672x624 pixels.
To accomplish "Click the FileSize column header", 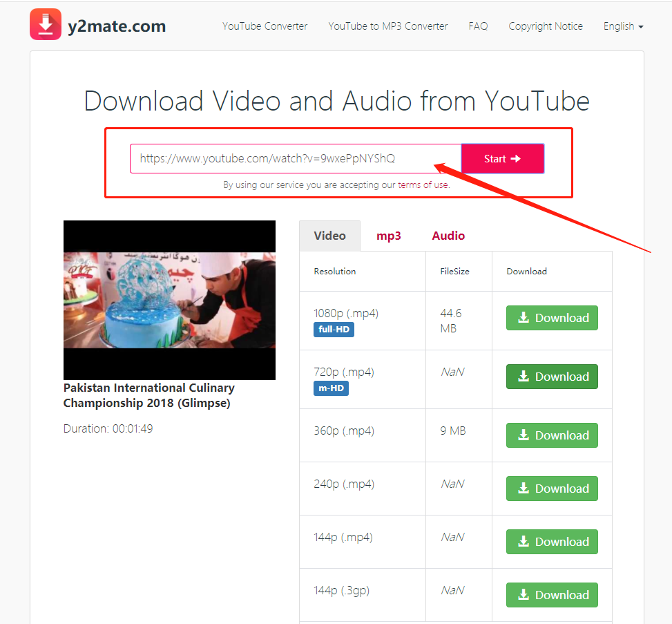I will point(454,271).
